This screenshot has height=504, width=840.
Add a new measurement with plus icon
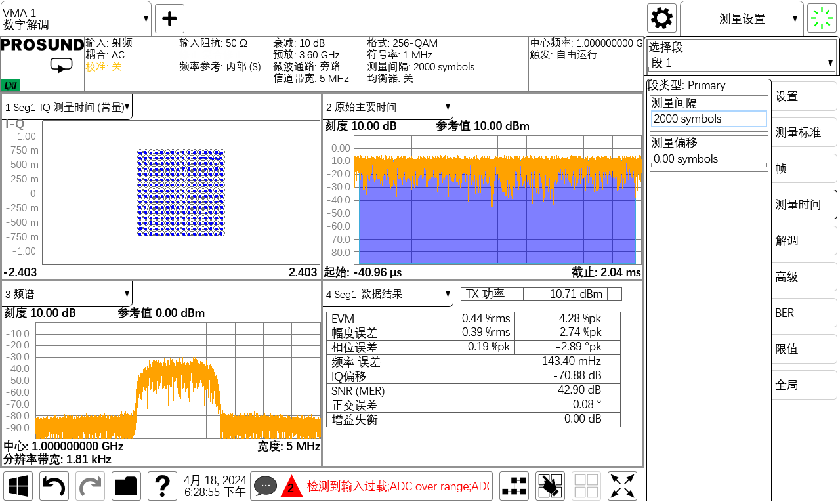169,18
